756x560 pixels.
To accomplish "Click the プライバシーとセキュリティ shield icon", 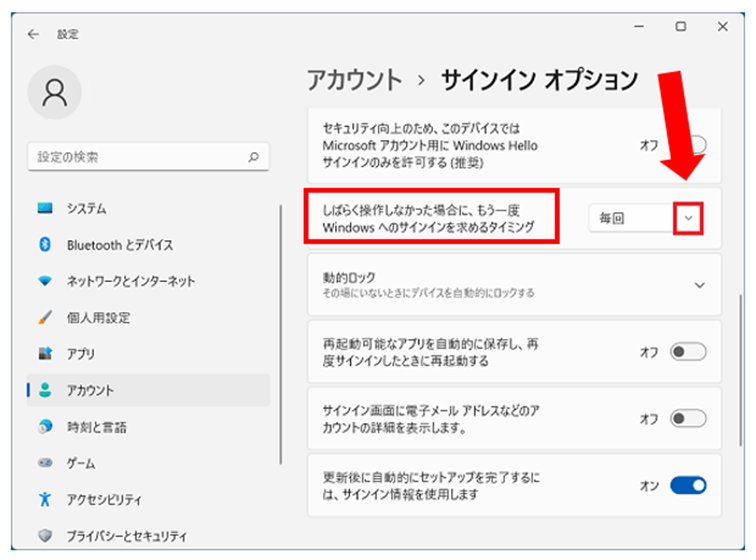I will pos(45,535).
